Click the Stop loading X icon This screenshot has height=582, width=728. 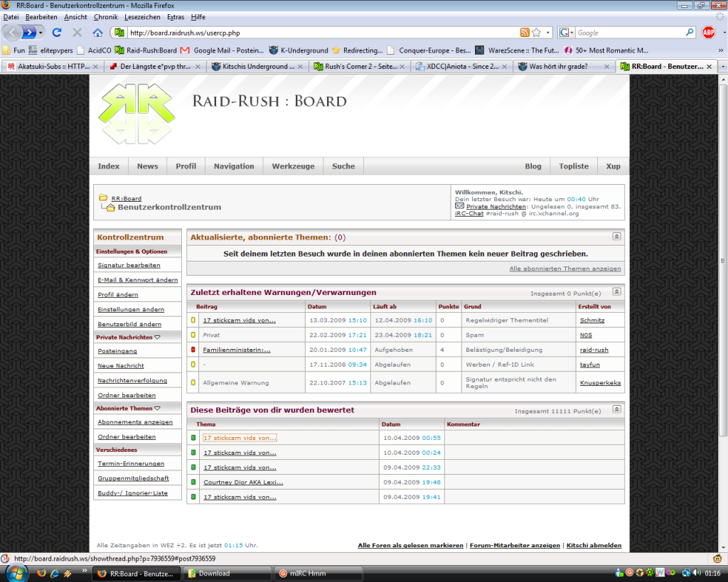click(77, 33)
